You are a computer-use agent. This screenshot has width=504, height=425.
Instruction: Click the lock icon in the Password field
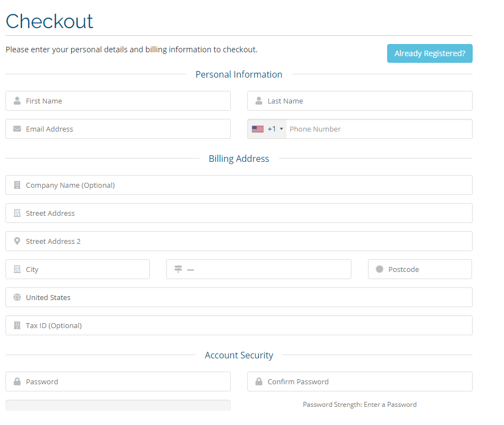click(x=17, y=382)
